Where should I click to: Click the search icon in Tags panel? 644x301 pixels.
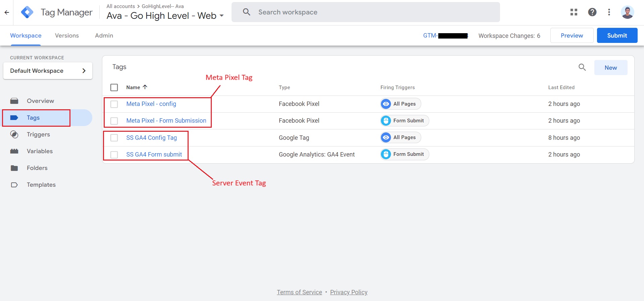pyautogui.click(x=582, y=67)
